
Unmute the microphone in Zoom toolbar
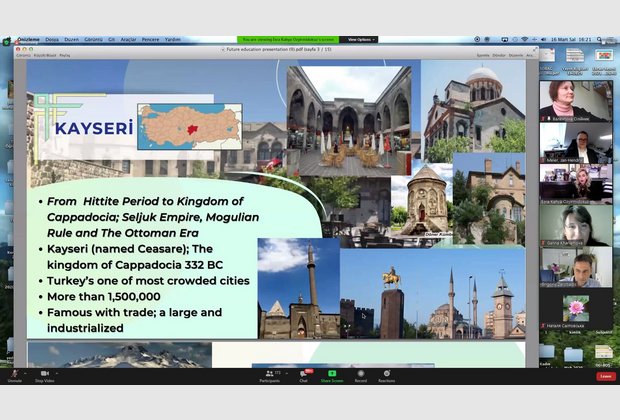click(15, 376)
